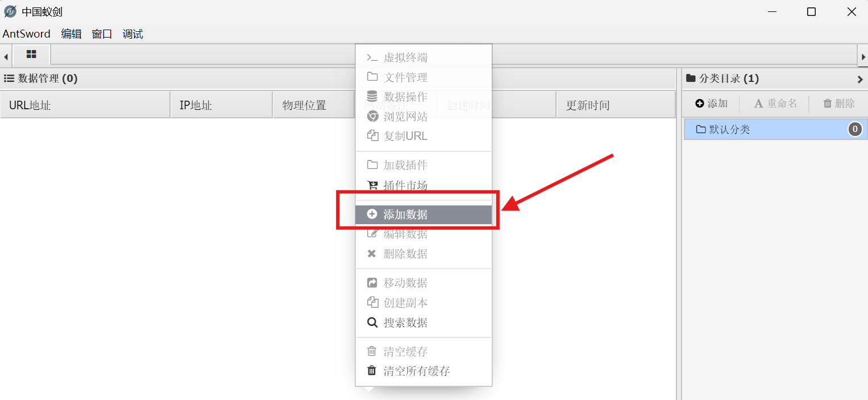Screen dimensions: 868x400
Task: Click the left tab scroll arrow
Action: click(x=6, y=56)
